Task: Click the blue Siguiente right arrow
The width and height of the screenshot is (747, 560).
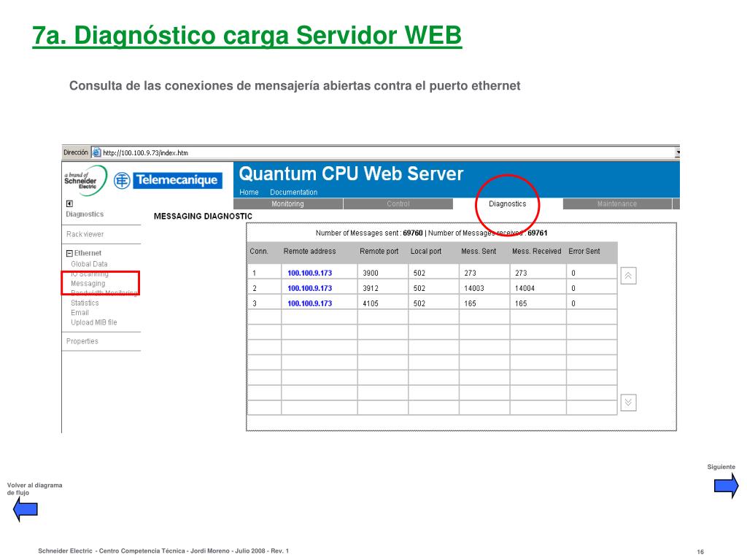Action: click(x=726, y=486)
